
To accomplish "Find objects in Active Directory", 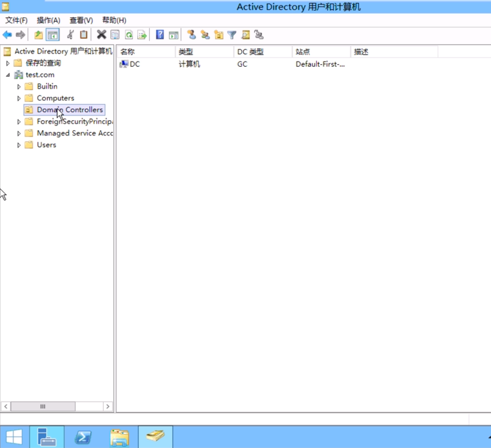I will pos(245,35).
